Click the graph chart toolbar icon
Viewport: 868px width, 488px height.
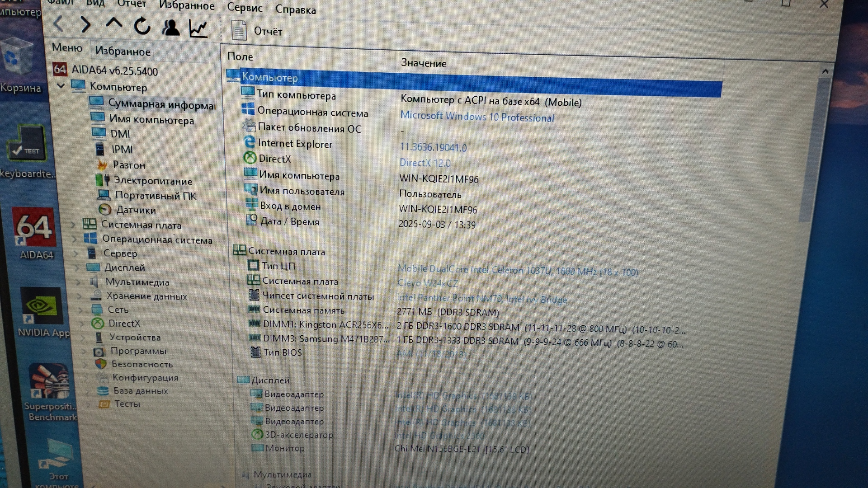[198, 29]
